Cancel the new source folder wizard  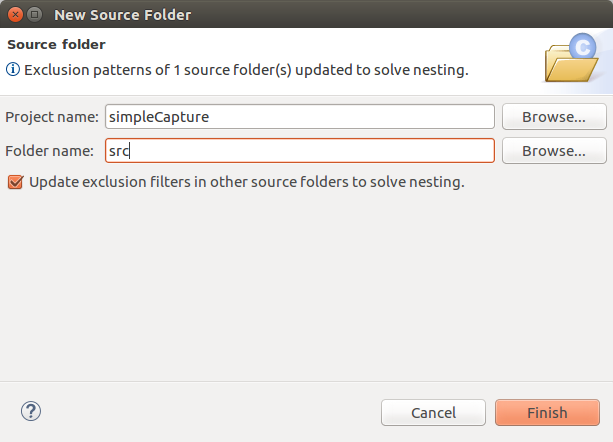433,412
